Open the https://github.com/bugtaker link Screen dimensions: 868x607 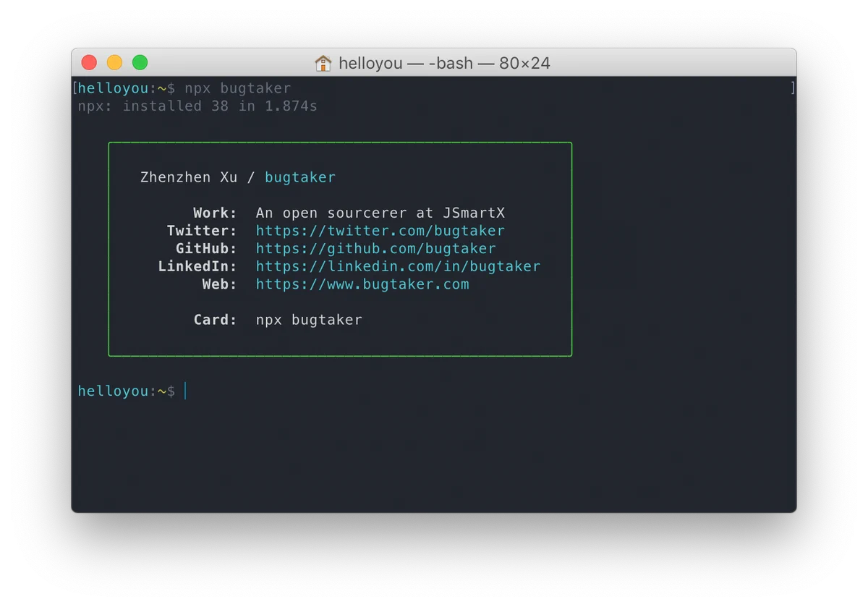(x=376, y=248)
